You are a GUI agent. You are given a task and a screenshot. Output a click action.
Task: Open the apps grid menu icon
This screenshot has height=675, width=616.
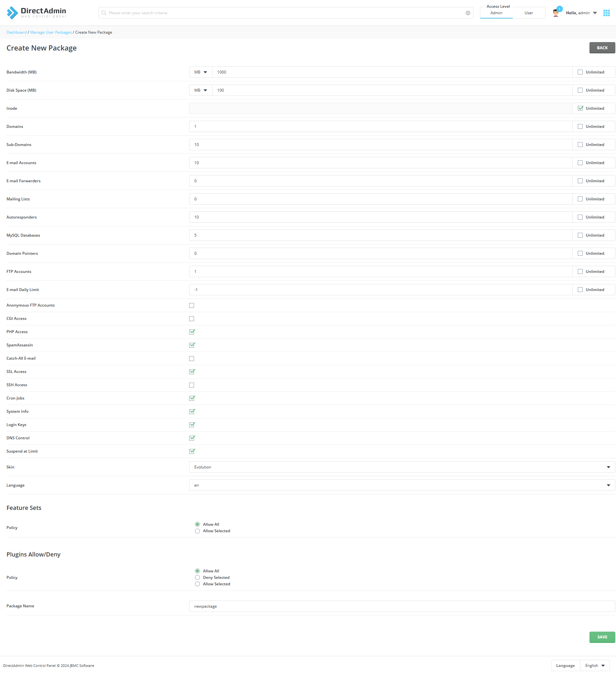pyautogui.click(x=606, y=13)
